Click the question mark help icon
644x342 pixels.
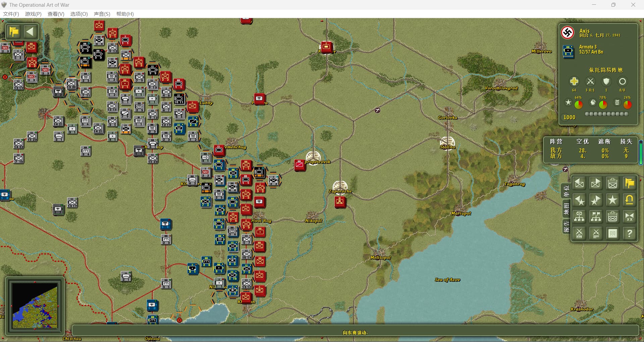[630, 233]
